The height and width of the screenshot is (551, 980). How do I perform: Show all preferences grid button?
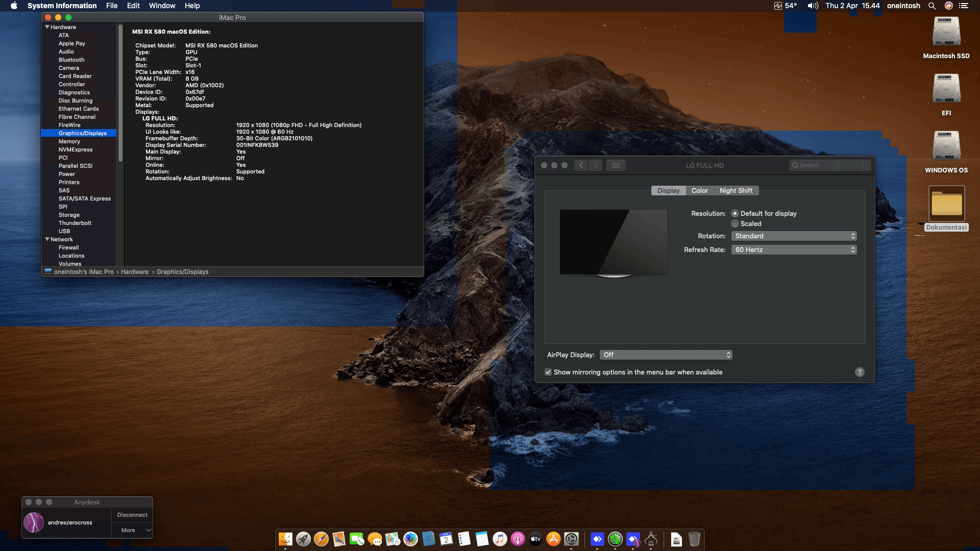[x=616, y=165]
